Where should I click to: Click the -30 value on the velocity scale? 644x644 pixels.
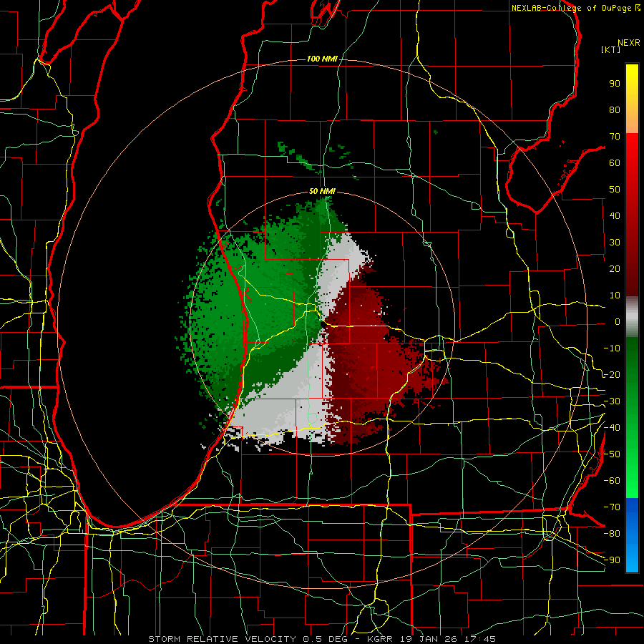(612, 401)
